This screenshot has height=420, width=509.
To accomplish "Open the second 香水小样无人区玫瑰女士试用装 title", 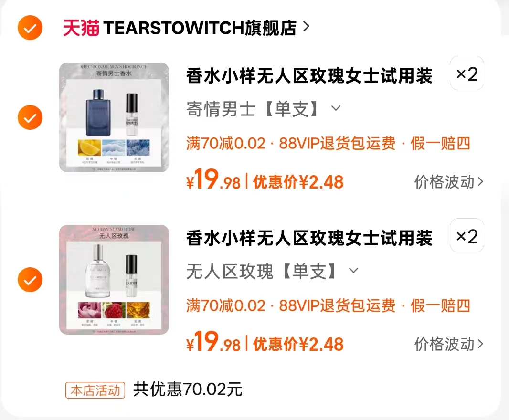I will 309,239.
